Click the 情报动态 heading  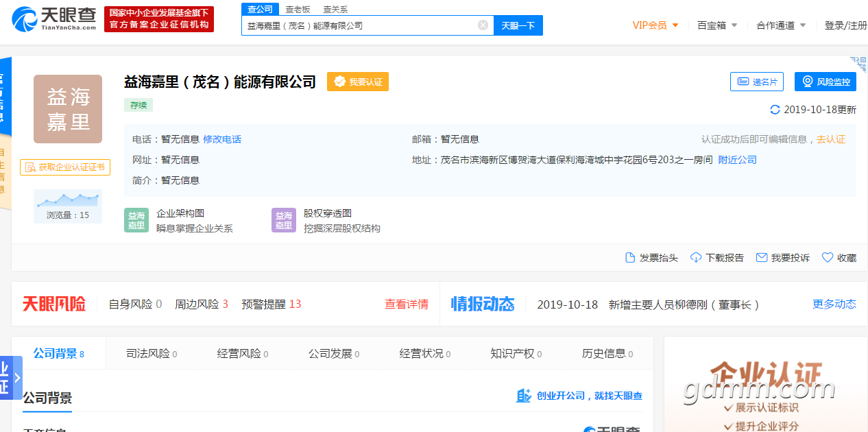pyautogui.click(x=483, y=304)
